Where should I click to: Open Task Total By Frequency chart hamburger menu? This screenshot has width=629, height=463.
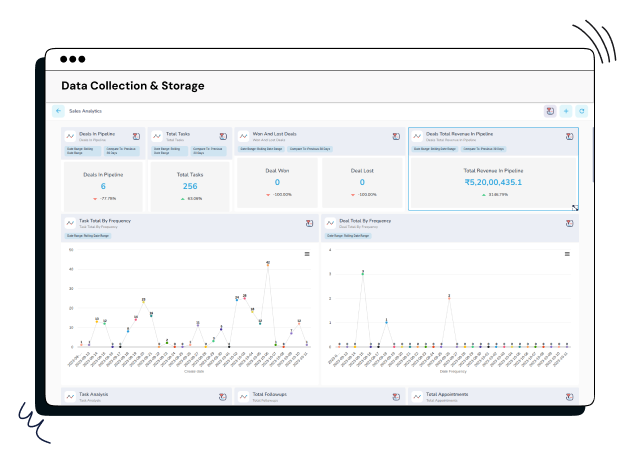coord(307,254)
